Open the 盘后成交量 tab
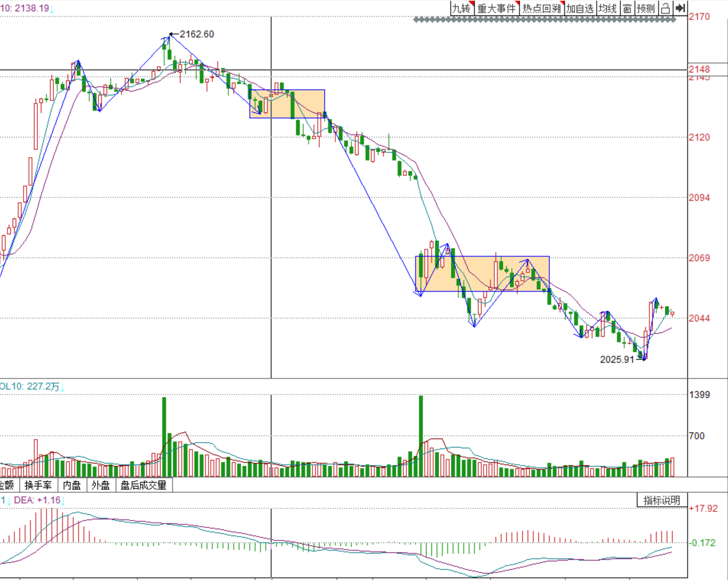Image resolution: width=728 pixels, height=580 pixels. (144, 485)
